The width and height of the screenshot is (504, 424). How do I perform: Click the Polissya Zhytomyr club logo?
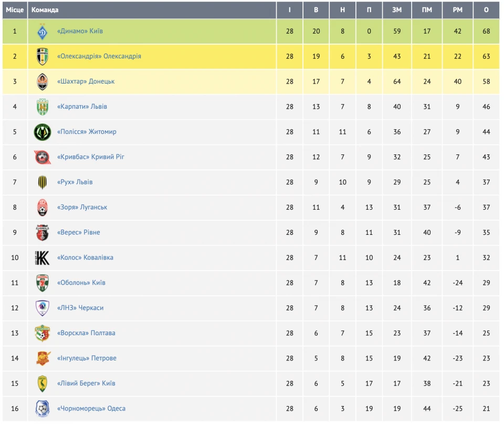[43, 132]
